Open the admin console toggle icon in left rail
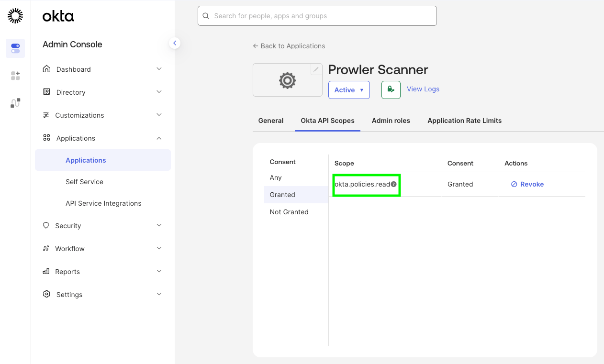Viewport: 604px width, 364px height. (x=15, y=48)
